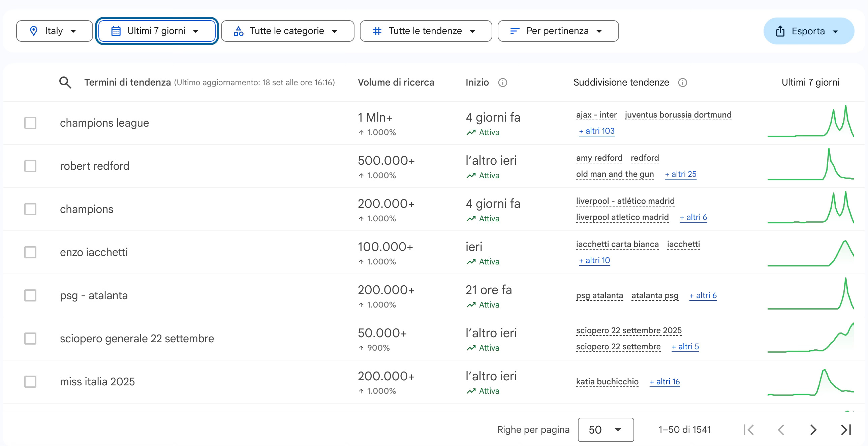This screenshot has height=446, width=868.
Task: Click the '+ altri 103' link
Action: [x=596, y=131]
